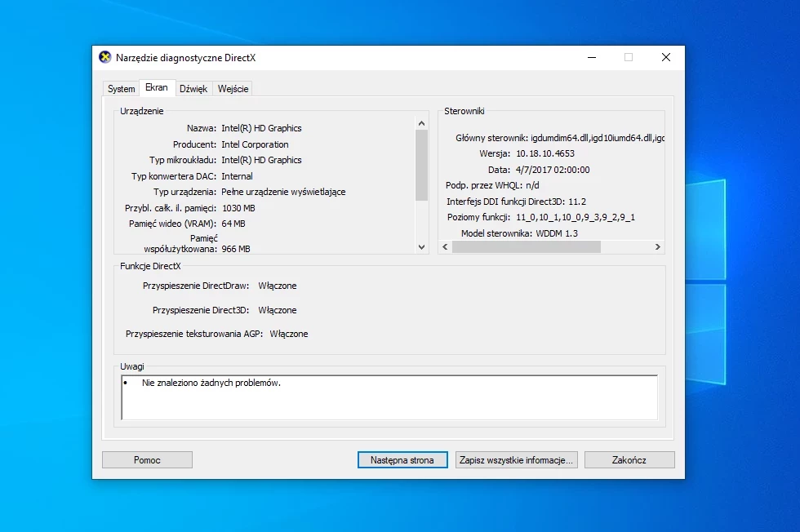Click the DirectX icon in the title bar
800x532 pixels.
[105, 57]
